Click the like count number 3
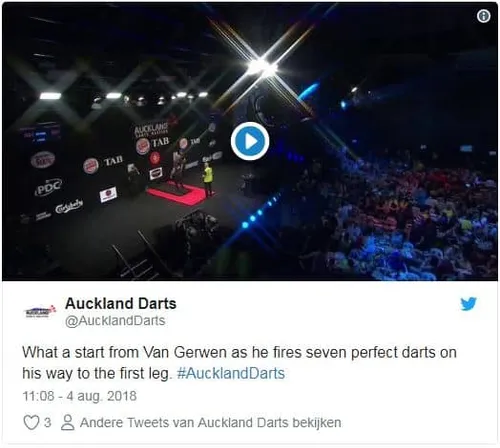 [48, 423]
